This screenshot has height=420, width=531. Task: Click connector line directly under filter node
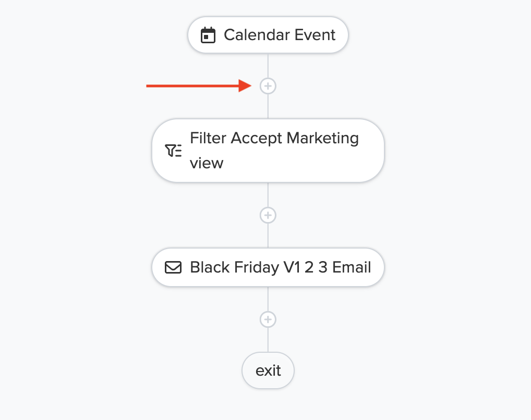pyautogui.click(x=268, y=194)
